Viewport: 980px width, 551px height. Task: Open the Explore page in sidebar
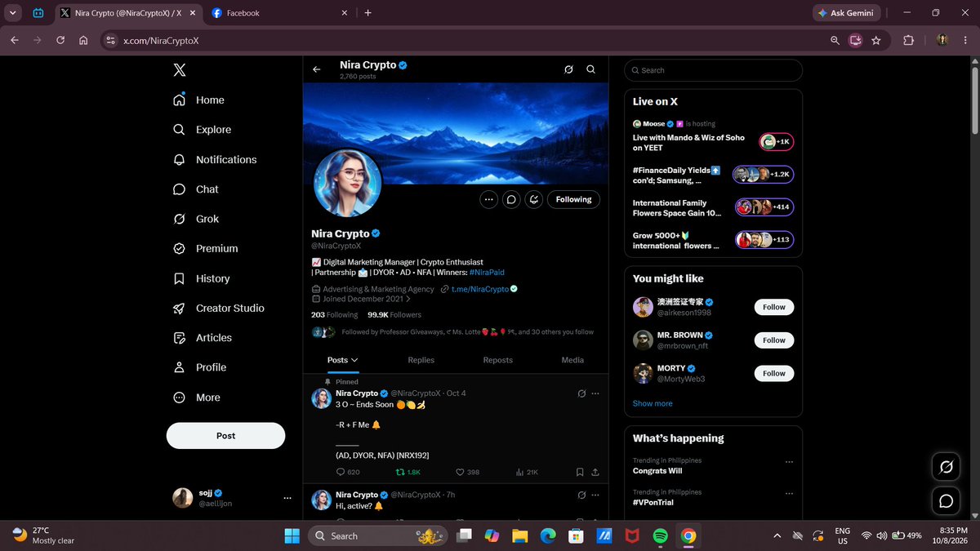pos(202,130)
